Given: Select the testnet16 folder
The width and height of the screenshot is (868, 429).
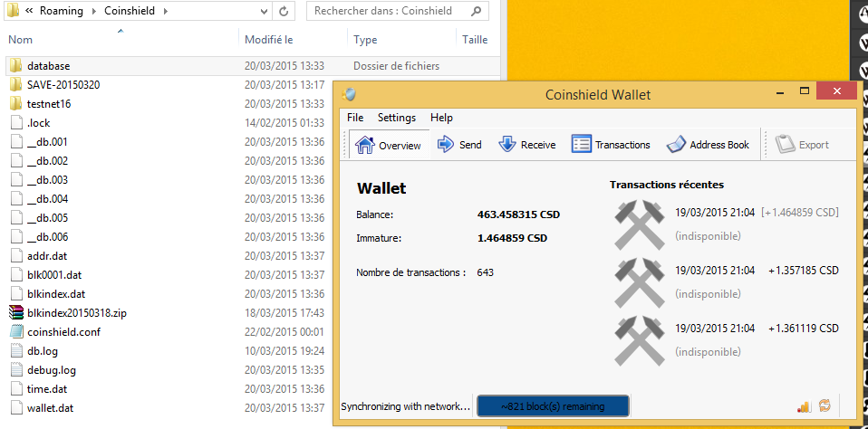Looking at the screenshot, I should click(49, 104).
